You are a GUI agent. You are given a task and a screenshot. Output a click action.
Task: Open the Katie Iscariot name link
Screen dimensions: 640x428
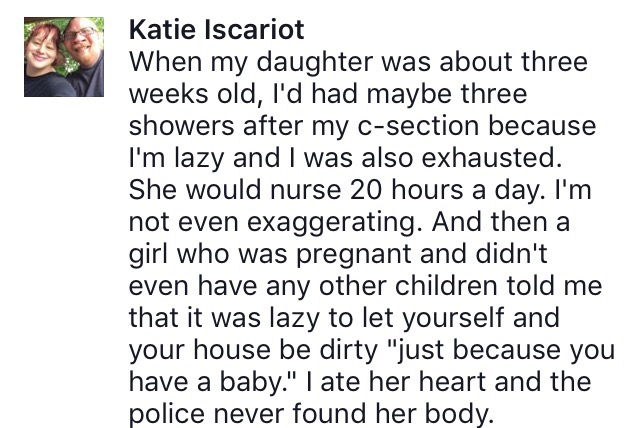click(217, 29)
